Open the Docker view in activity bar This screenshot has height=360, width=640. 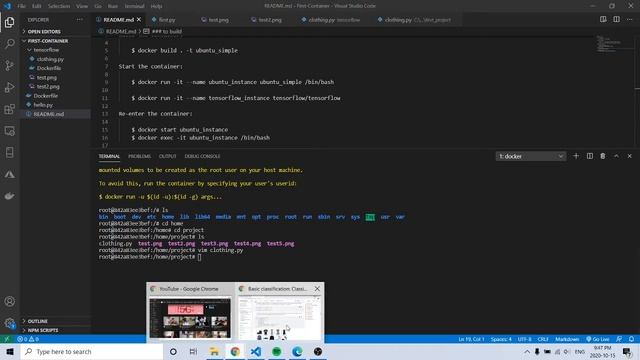[x=9, y=196]
